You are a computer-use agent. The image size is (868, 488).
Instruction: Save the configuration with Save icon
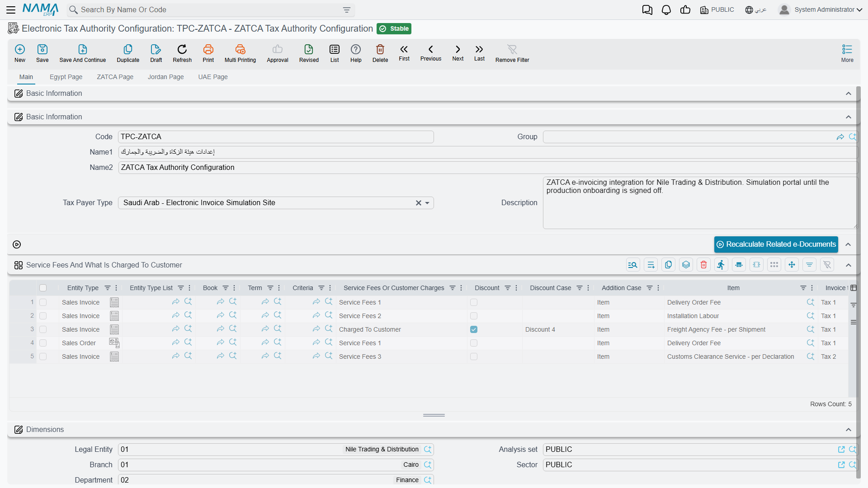(42, 53)
